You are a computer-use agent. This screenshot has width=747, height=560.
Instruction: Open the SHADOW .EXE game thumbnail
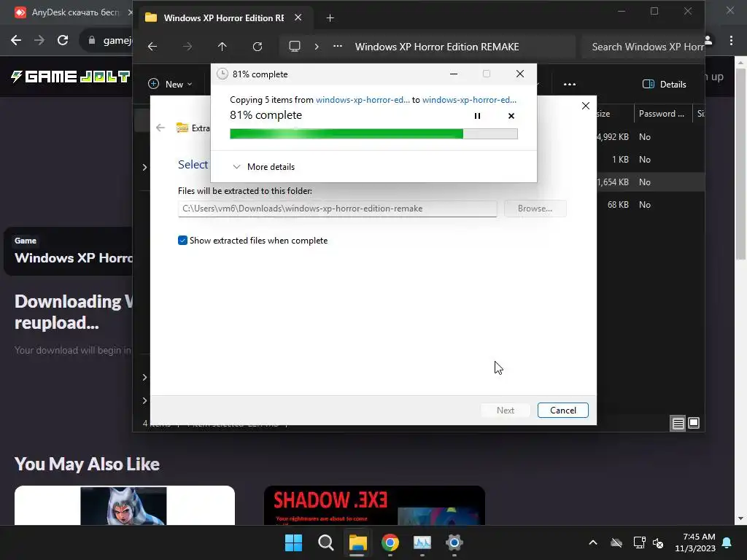374,505
